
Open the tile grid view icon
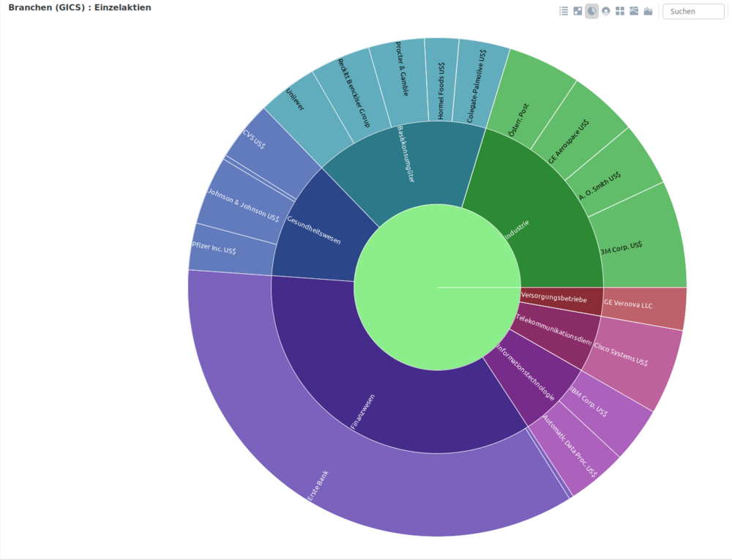tap(619, 11)
